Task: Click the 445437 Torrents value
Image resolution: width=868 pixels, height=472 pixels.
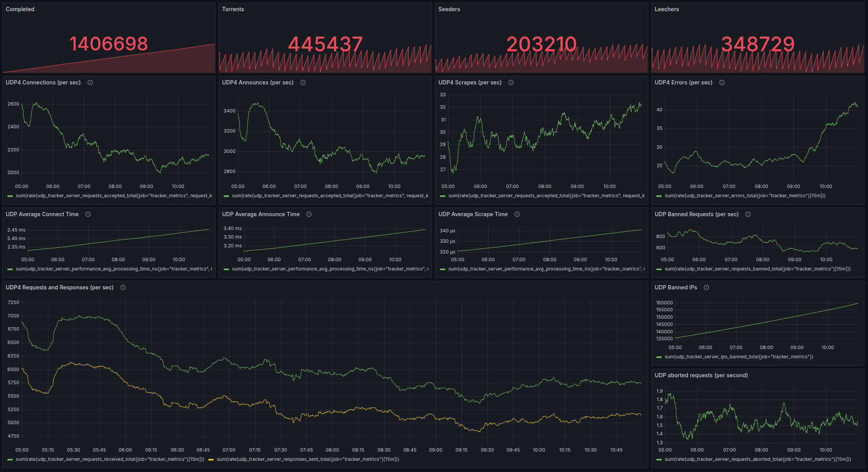Action: point(325,44)
